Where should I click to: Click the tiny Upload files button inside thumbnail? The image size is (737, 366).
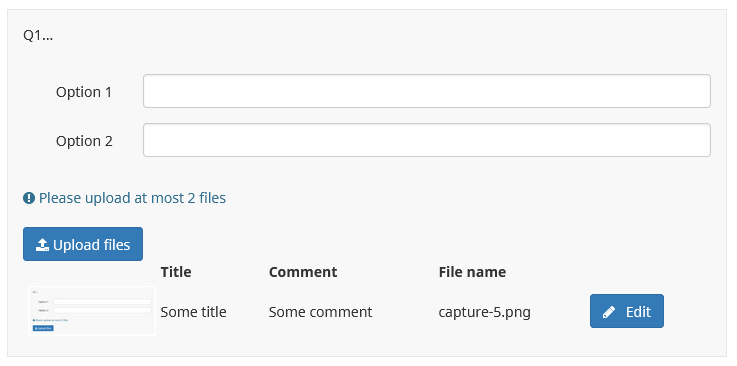coord(43,328)
